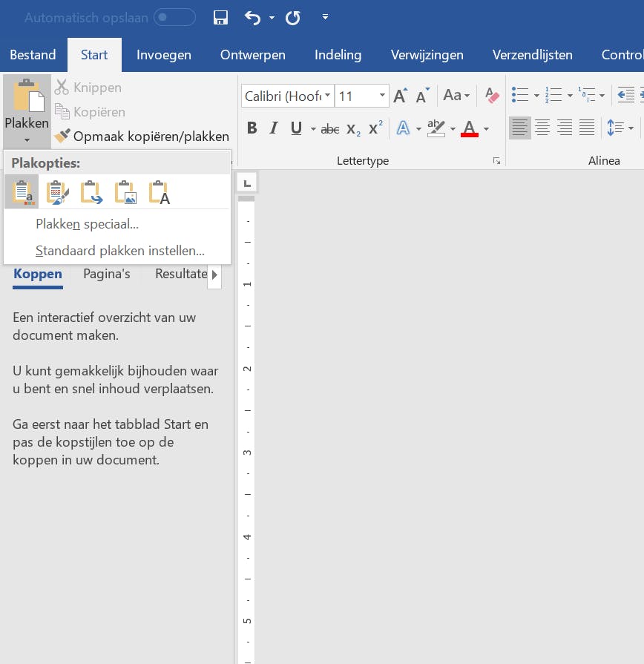This screenshot has width=644, height=664.
Task: Click the Save diskette icon
Action: click(x=220, y=18)
